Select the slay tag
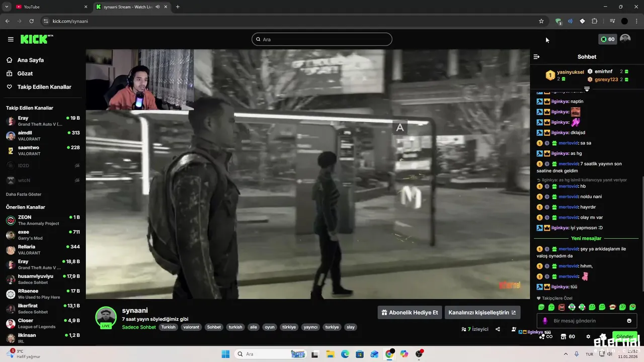Screen dimensions: 644x362 click(351, 327)
